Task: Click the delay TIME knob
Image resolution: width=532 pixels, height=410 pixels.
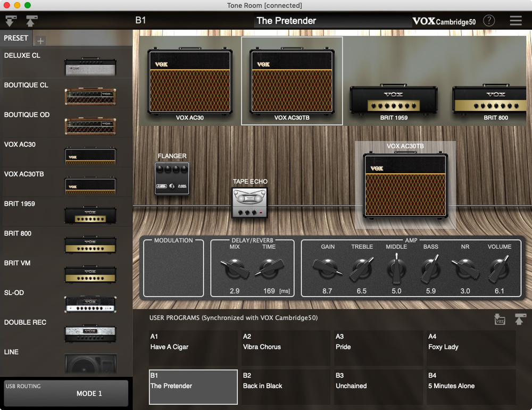Action: pos(269,268)
